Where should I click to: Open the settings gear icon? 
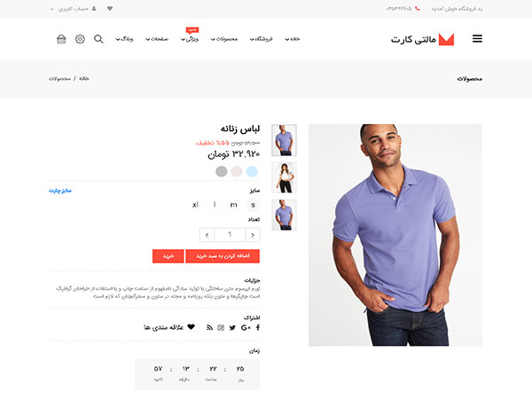pos(80,39)
